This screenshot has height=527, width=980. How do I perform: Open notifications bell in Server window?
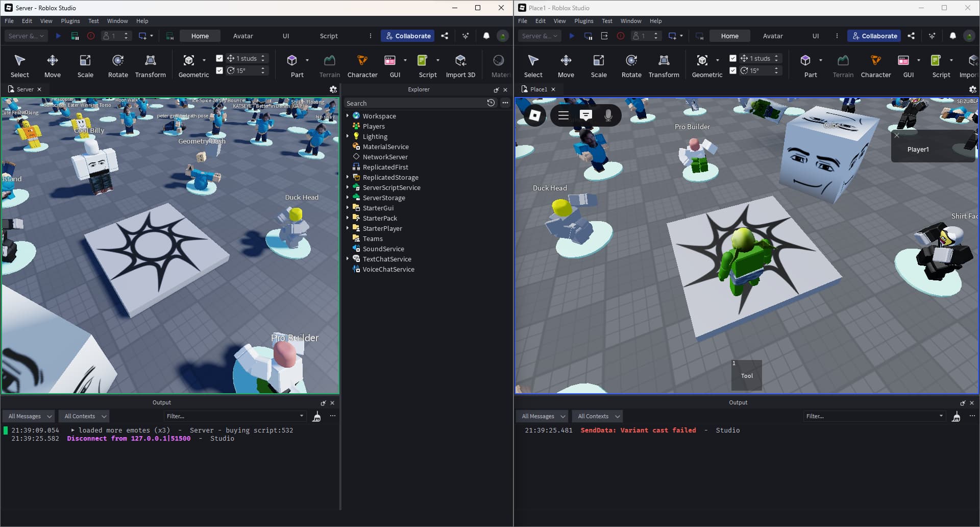coord(486,36)
